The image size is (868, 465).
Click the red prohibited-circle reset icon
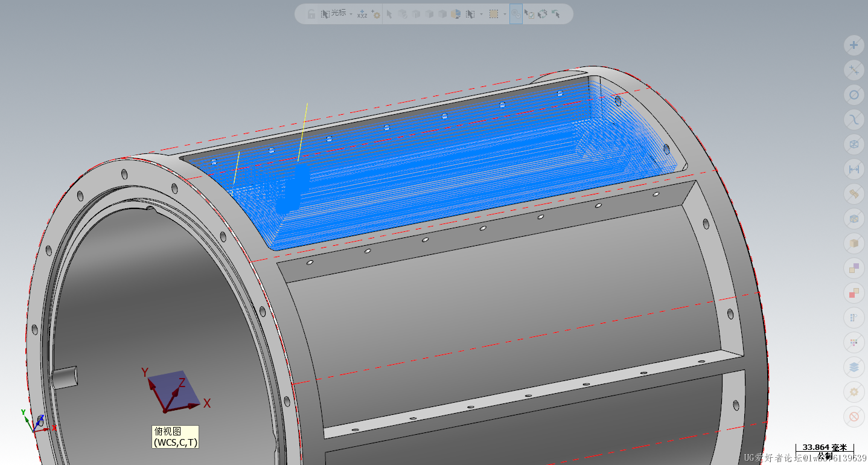[x=854, y=416]
